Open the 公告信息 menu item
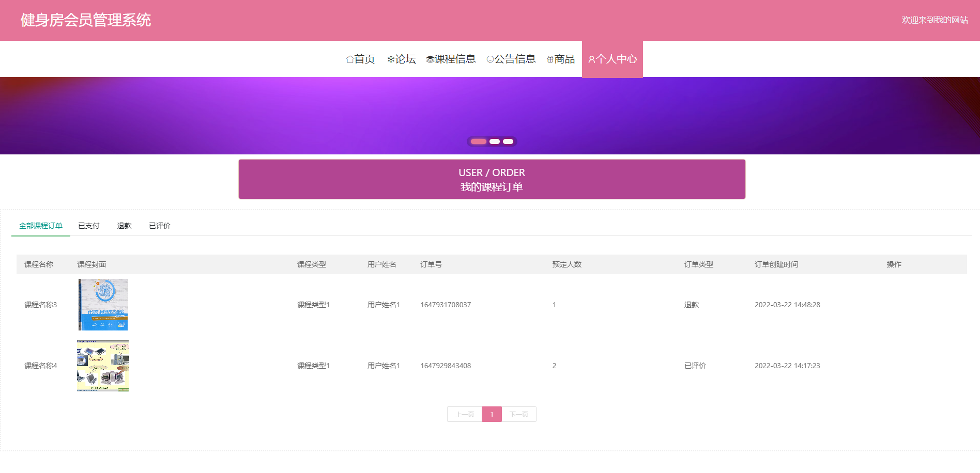Viewport: 980px width, 473px height. point(511,59)
